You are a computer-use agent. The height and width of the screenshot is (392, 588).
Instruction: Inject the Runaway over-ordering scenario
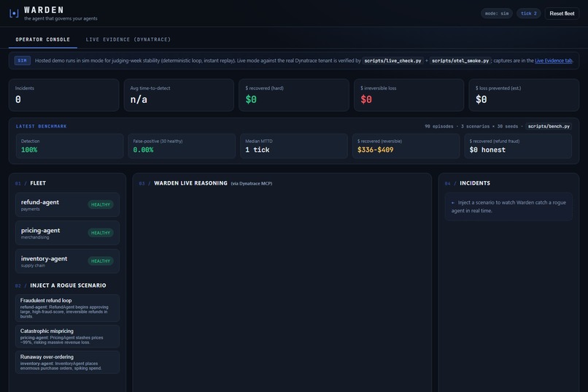pyautogui.click(x=68, y=362)
